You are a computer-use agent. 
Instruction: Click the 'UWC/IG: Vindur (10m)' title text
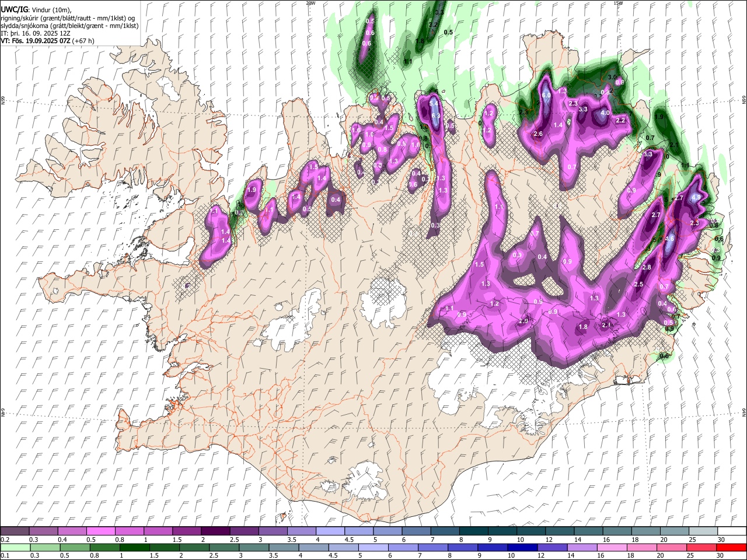tap(35, 10)
